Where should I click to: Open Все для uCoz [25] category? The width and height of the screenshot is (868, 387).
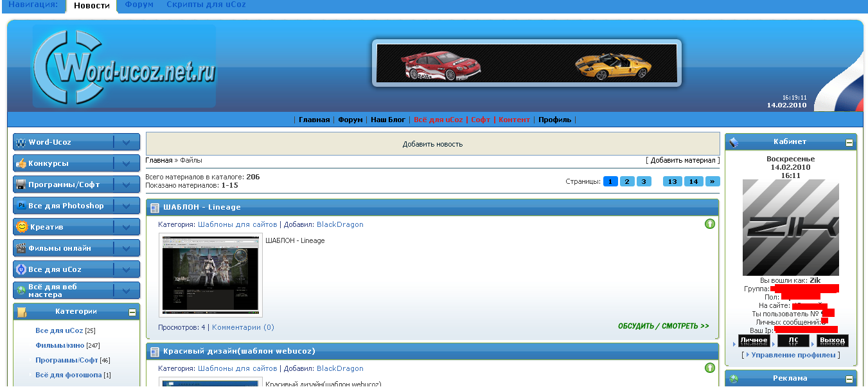pyautogui.click(x=59, y=330)
